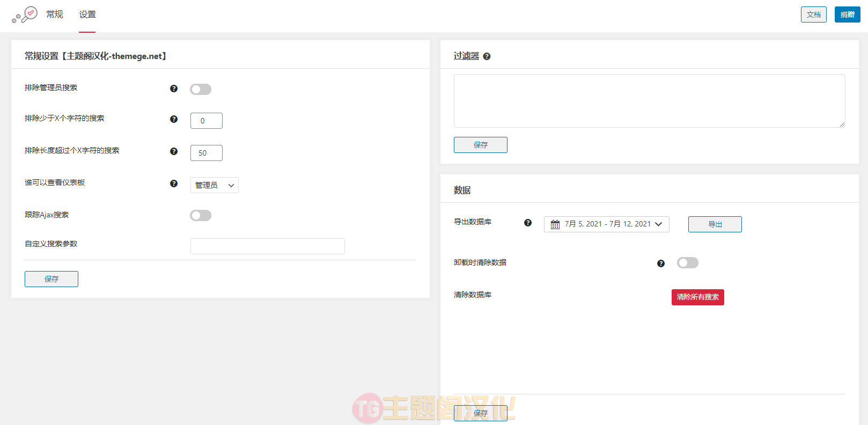
Task: Open help tooltip for 排除少于X个字符的搜索
Action: tap(174, 119)
